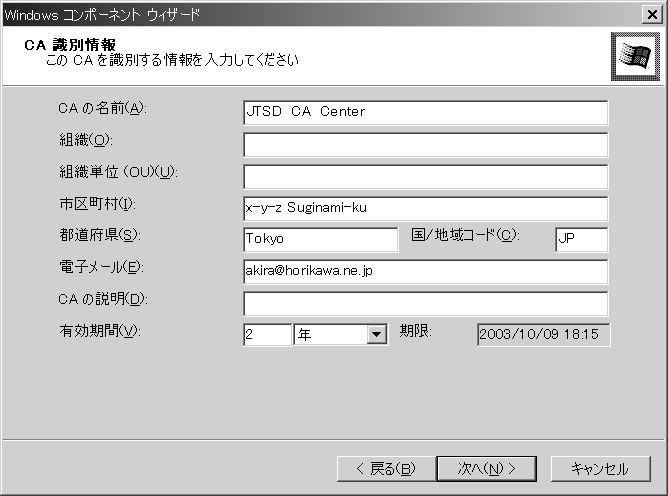The image size is (668, 496).
Task: Click the 期限 date field 2003/10/09
Action: pos(544,335)
